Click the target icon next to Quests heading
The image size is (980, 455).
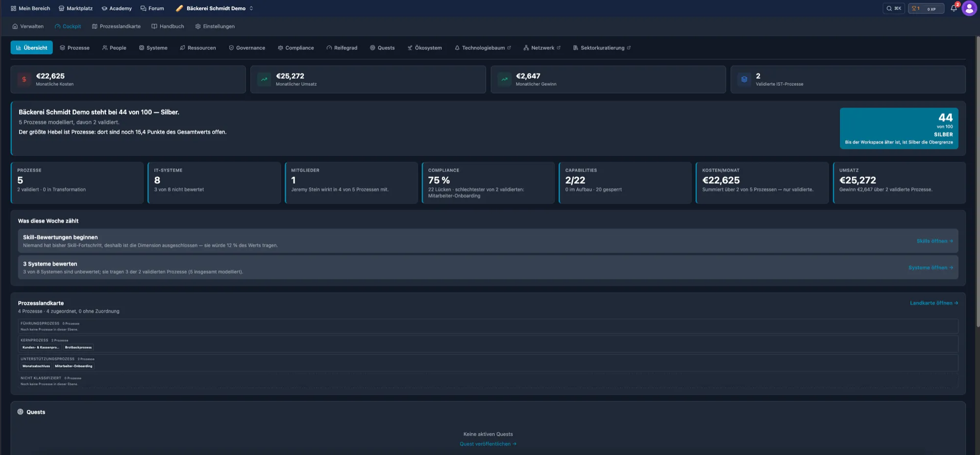(21, 412)
